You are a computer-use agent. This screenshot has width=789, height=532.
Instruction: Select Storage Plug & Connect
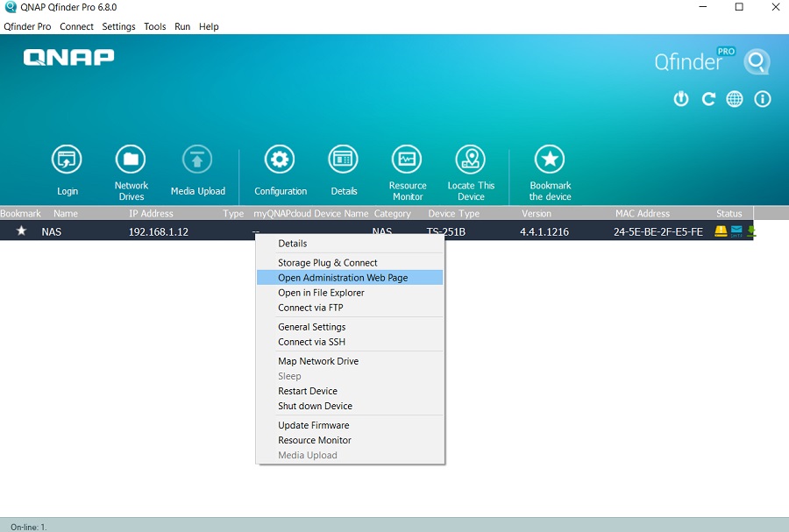tap(350, 262)
